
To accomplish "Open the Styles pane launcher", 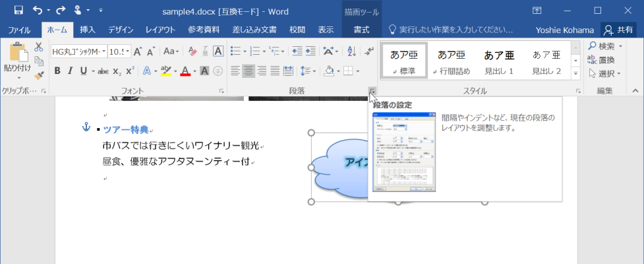I will point(578,91).
